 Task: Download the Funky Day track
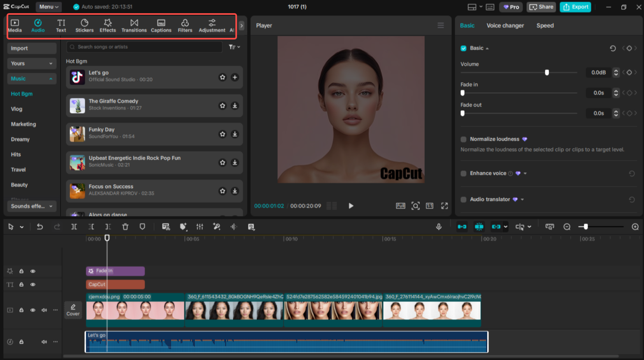pos(235,134)
